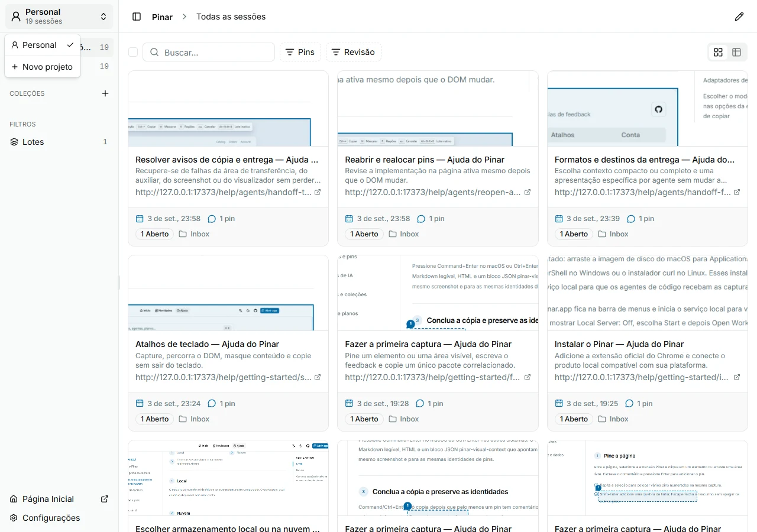The width and height of the screenshot is (757, 532).
Task: Open the Pins filter dropdown
Action: point(300,52)
